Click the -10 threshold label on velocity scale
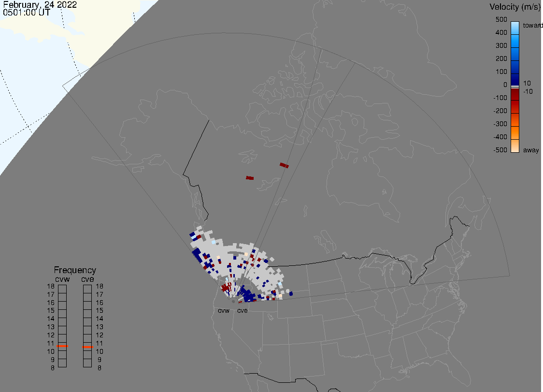This screenshot has width=543, height=392. pos(528,91)
